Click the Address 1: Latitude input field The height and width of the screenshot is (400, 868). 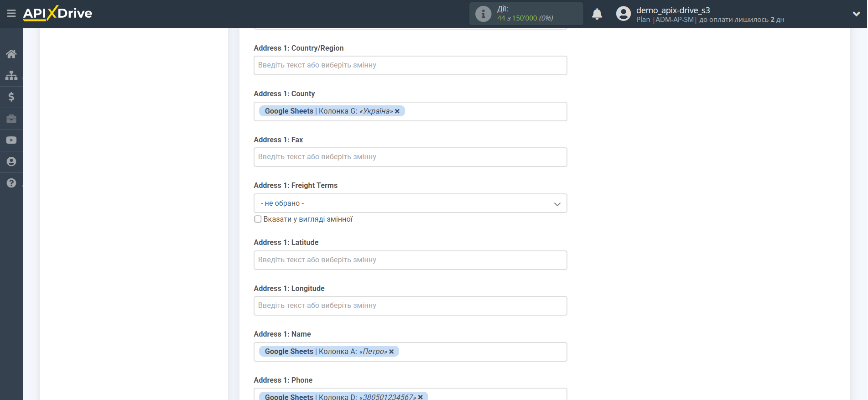[x=411, y=260]
